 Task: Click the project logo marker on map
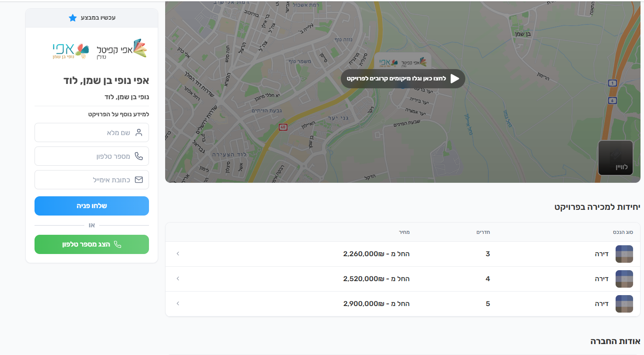coord(403,63)
